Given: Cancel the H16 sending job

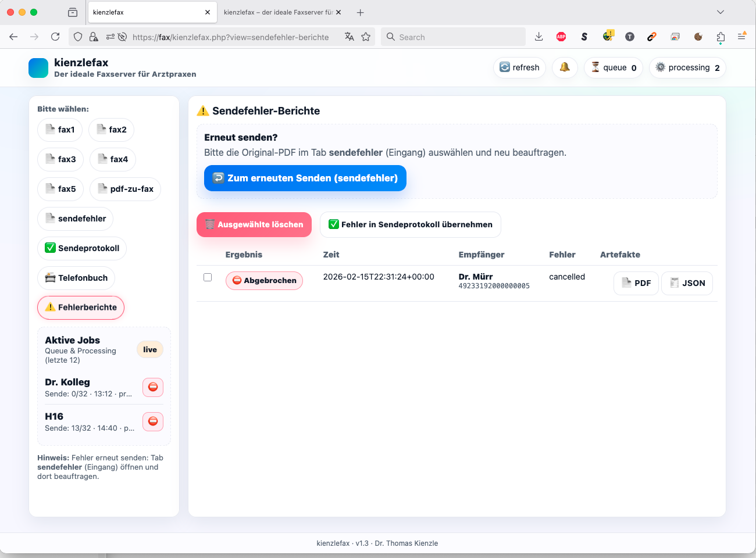Looking at the screenshot, I should point(153,421).
